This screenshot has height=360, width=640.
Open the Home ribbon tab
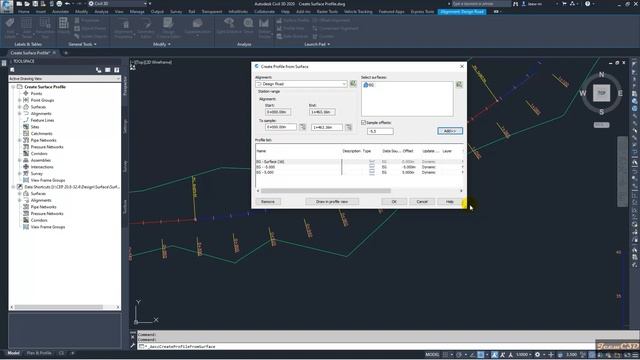coord(24,12)
